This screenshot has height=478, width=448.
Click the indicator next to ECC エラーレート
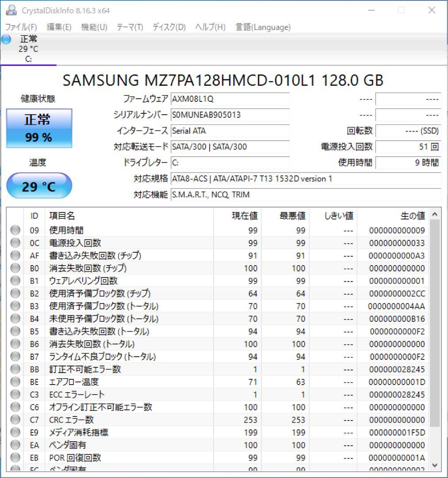(15, 394)
